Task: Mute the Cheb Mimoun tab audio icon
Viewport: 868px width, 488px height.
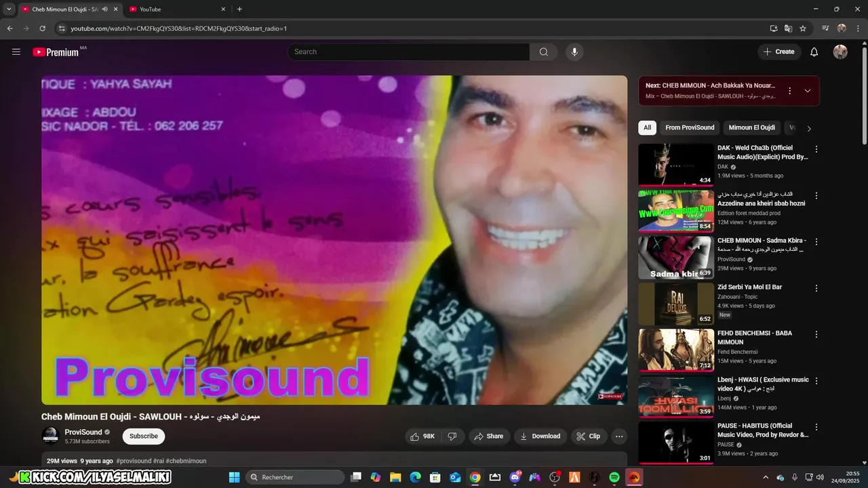Action: (104, 9)
